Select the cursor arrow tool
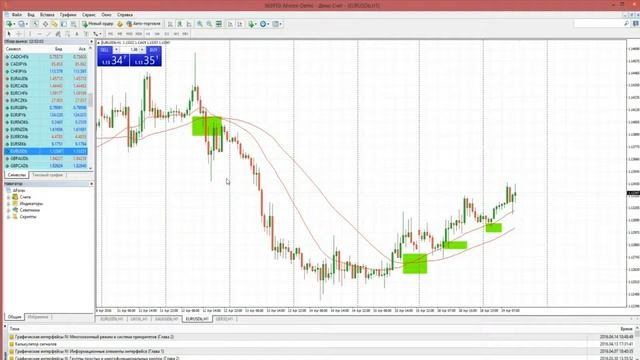Viewport: 640px width, 360px height. coord(9,34)
